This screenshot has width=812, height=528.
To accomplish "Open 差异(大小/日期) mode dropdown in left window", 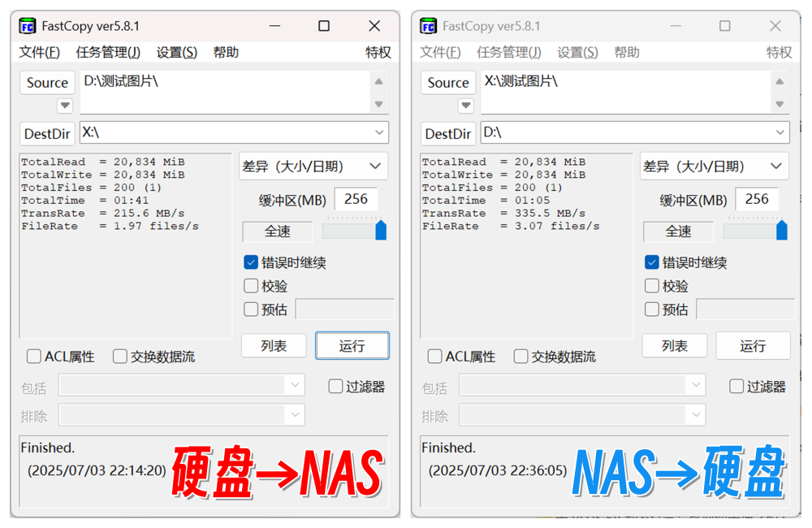I will click(313, 167).
